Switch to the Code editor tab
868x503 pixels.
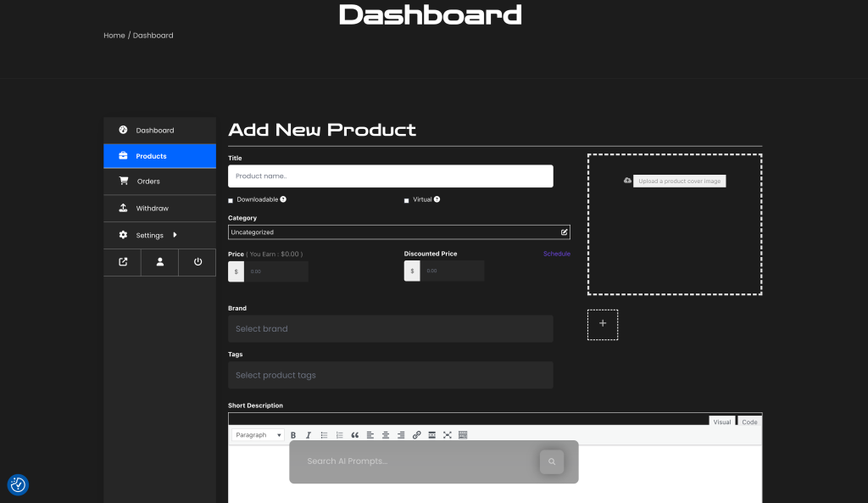(749, 422)
